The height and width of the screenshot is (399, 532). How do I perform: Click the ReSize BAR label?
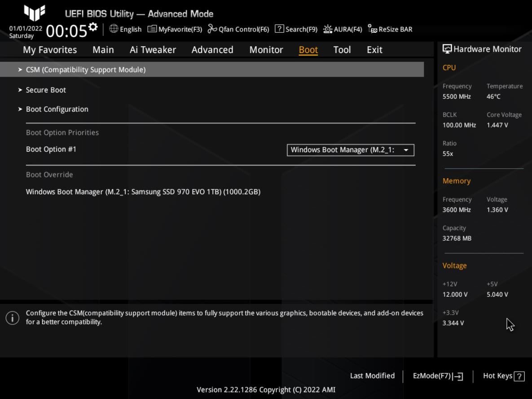(x=395, y=30)
